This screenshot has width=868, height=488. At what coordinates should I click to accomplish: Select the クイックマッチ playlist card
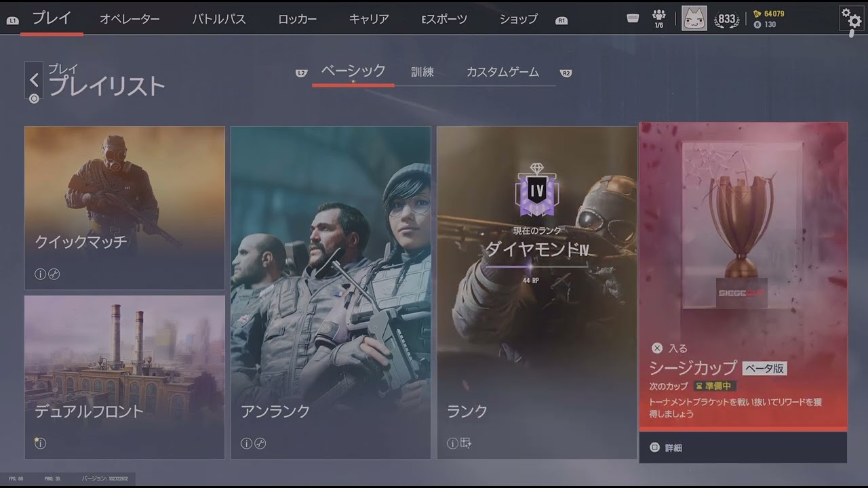pos(125,208)
